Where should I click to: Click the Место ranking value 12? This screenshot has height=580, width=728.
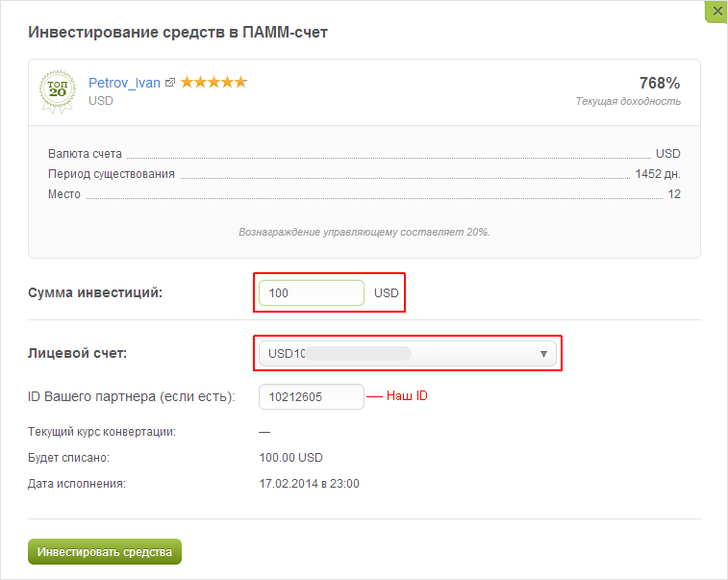click(x=674, y=194)
